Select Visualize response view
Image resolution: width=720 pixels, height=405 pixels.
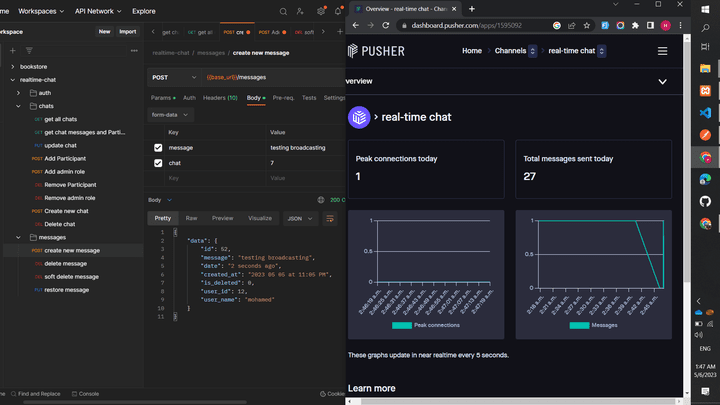pyautogui.click(x=260, y=219)
